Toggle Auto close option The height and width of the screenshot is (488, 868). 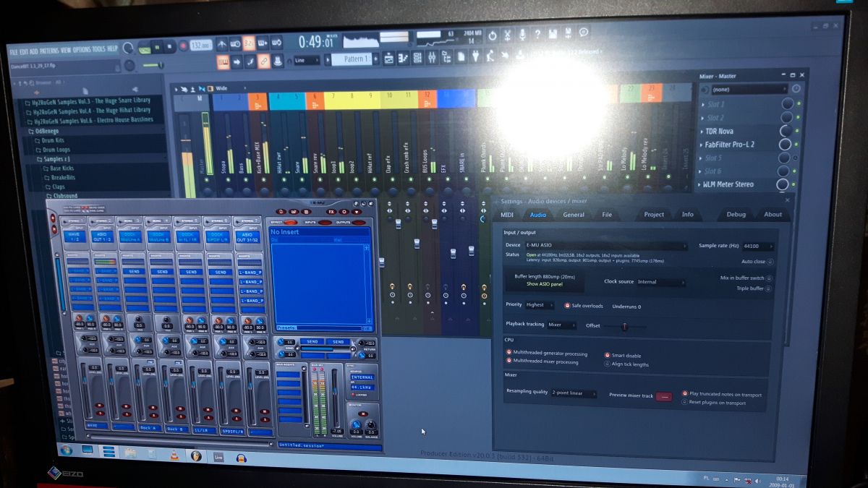click(x=757, y=261)
